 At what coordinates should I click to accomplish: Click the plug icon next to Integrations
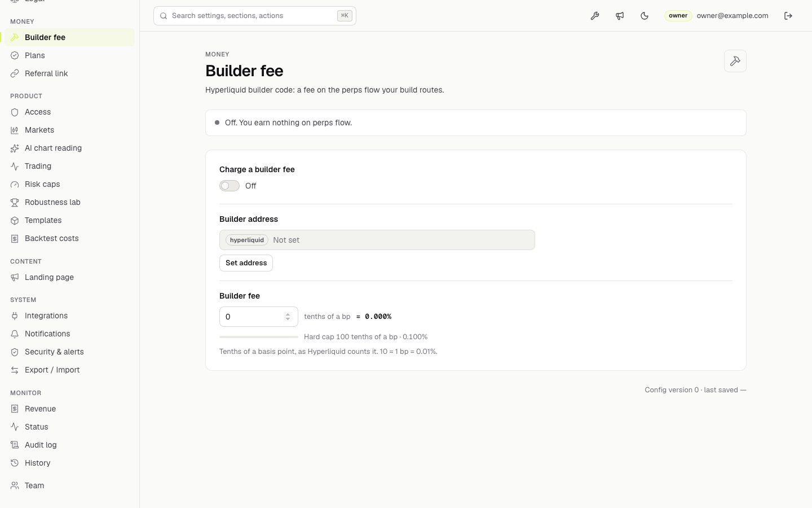click(15, 316)
